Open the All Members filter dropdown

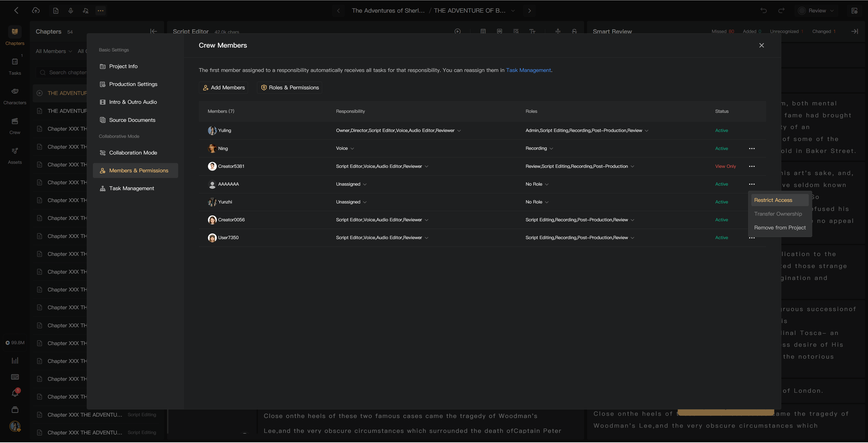tap(54, 51)
